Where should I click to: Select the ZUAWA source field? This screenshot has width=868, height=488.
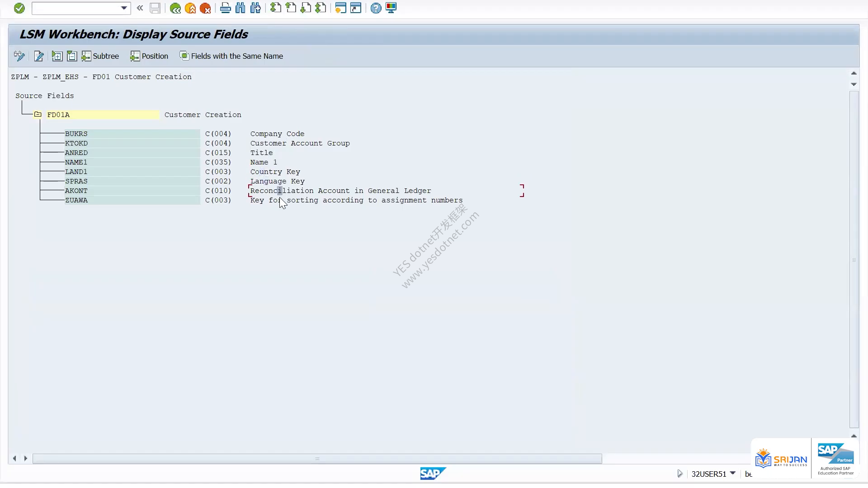132,200
